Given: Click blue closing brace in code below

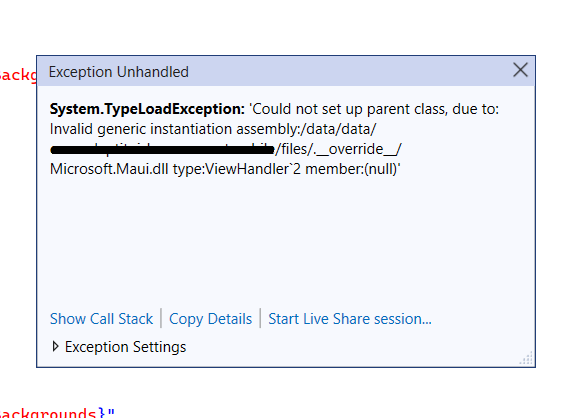Looking at the screenshot, I should [102, 412].
